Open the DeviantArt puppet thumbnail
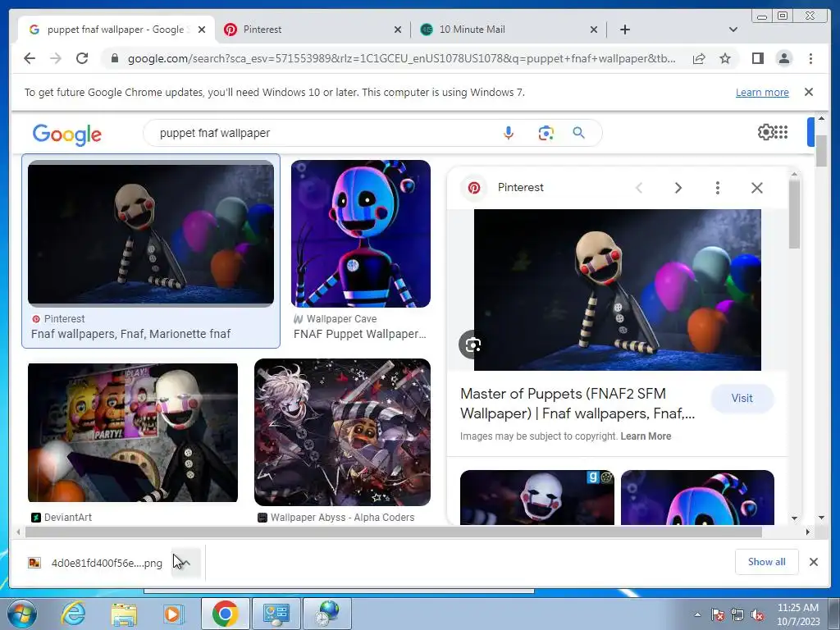Image resolution: width=840 pixels, height=630 pixels. [133, 433]
